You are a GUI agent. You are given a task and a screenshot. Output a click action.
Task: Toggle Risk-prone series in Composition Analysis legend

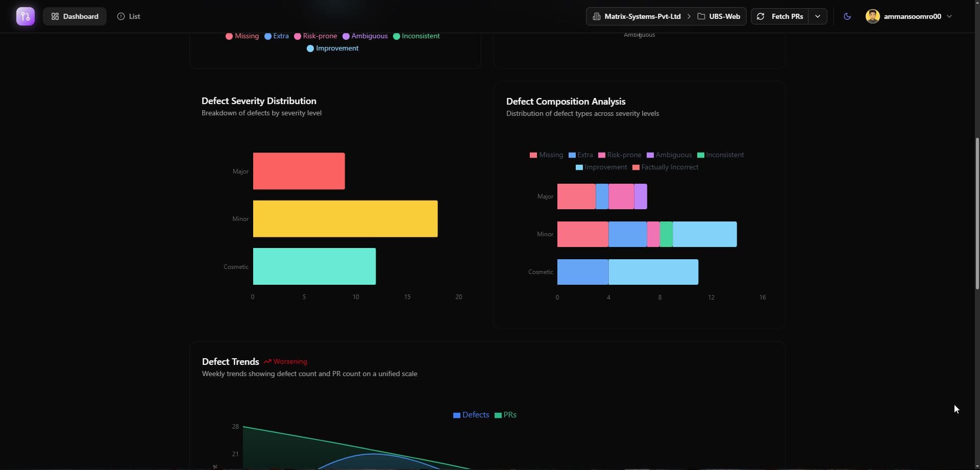620,155
